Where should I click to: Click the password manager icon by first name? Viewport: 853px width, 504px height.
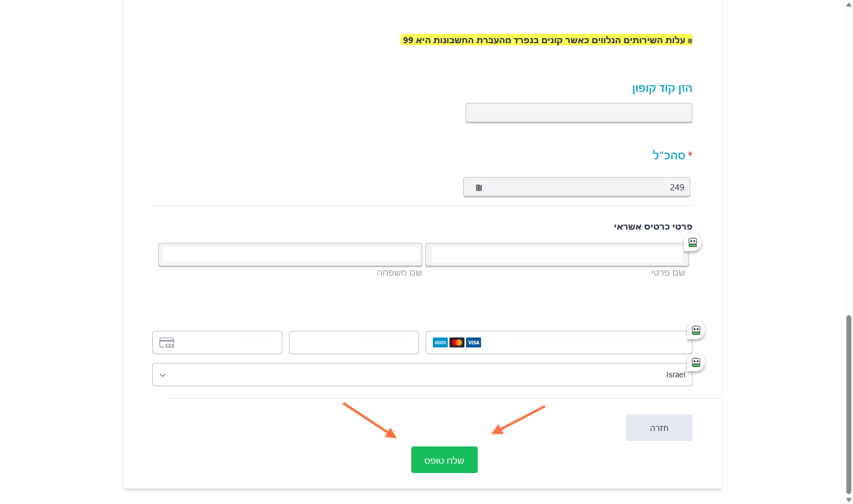pos(692,242)
